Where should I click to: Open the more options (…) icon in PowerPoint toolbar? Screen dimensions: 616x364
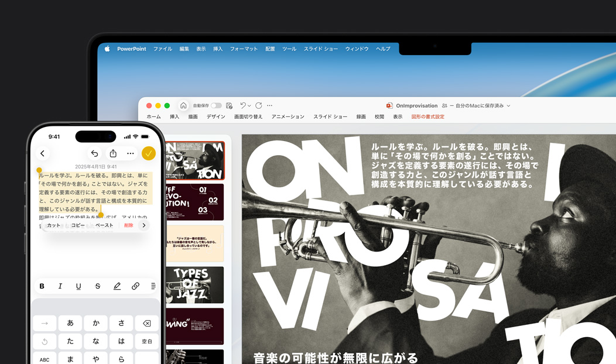269,105
